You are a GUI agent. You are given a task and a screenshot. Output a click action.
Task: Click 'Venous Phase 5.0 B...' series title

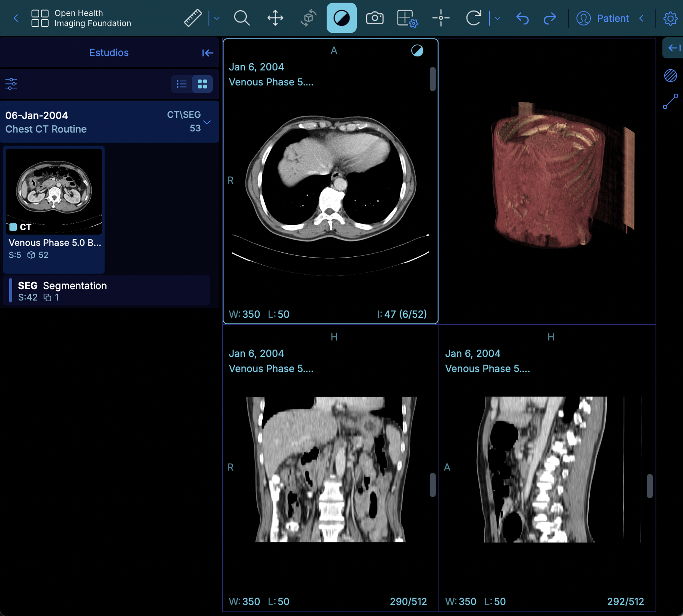click(x=55, y=243)
